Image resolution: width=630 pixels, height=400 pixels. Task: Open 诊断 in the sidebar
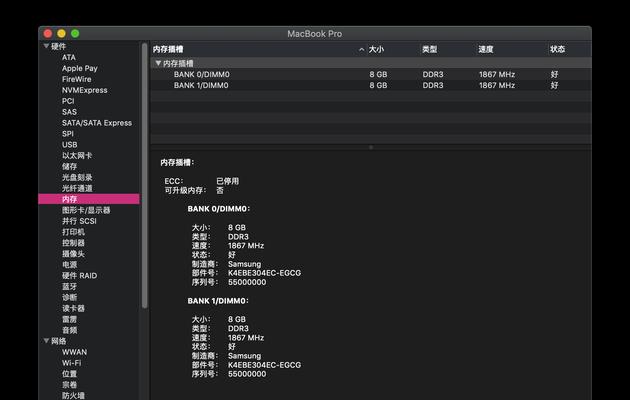(x=69, y=297)
